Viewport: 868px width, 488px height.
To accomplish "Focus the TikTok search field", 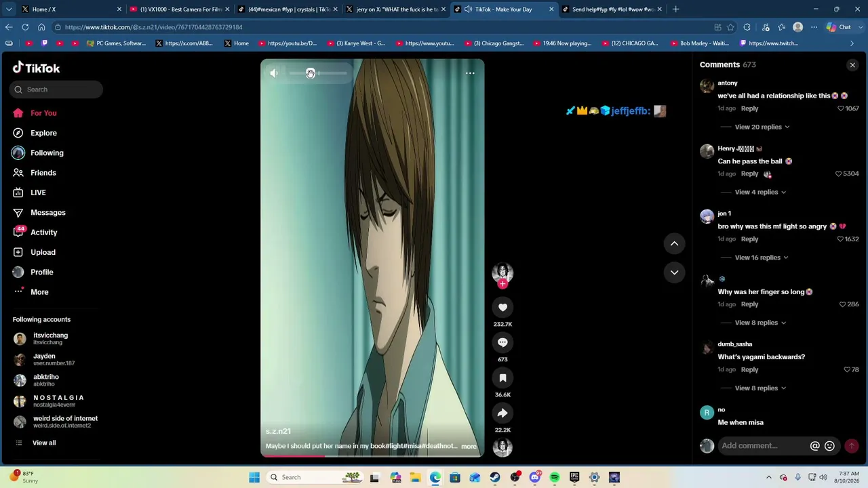I will pyautogui.click(x=56, y=89).
